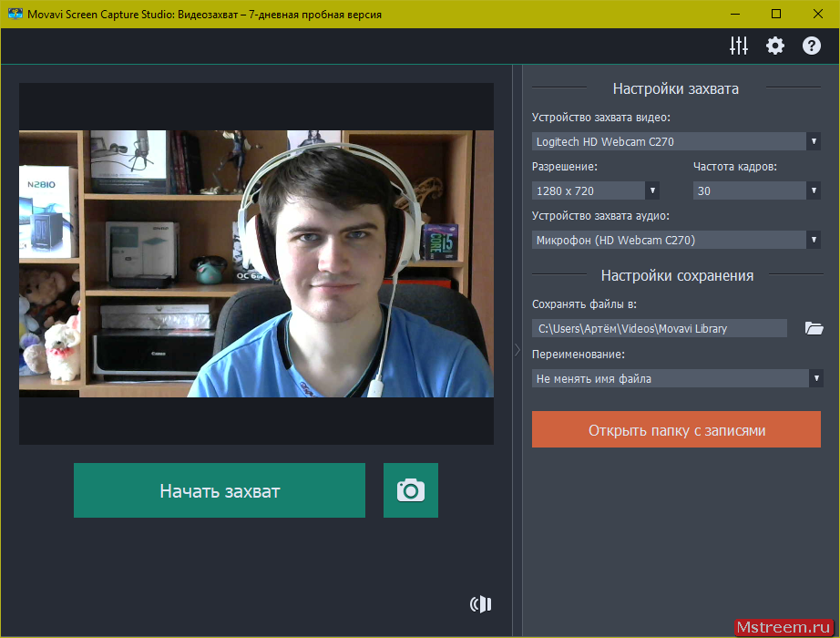Click the Movavi app icon in title bar

click(x=15, y=14)
